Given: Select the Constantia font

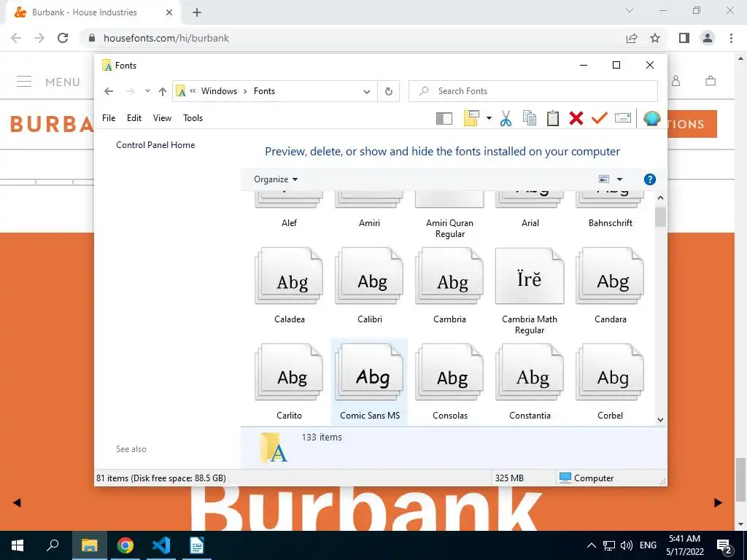Looking at the screenshot, I should tap(530, 382).
